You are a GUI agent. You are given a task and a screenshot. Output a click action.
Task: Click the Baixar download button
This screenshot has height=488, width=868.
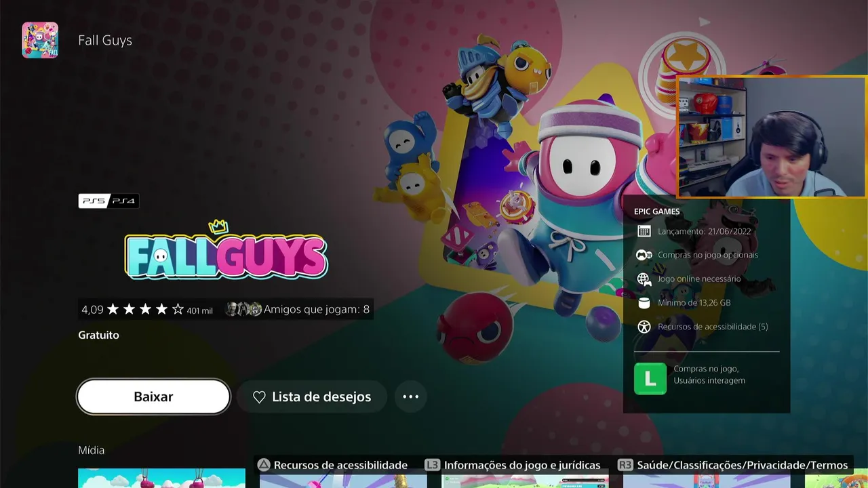(153, 396)
